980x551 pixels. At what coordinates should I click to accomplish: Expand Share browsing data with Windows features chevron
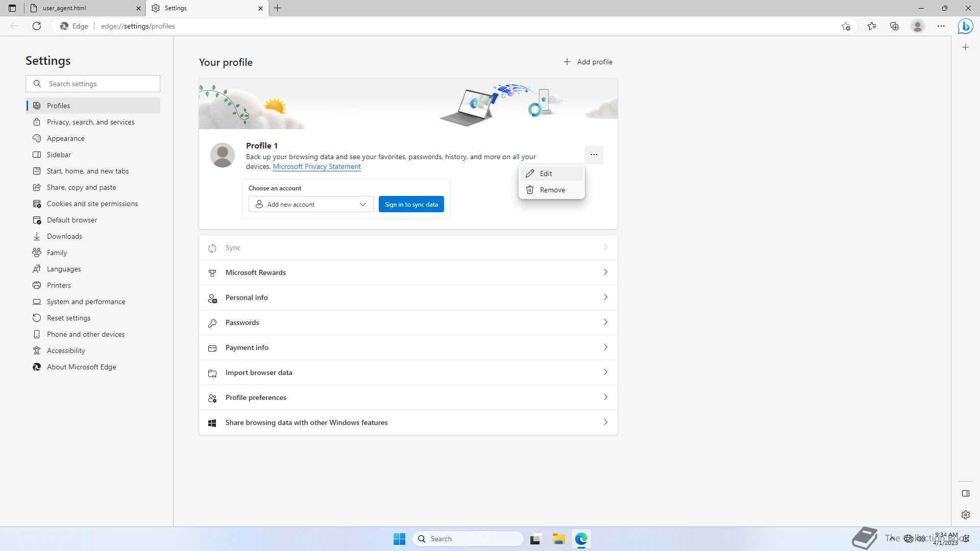coord(605,422)
